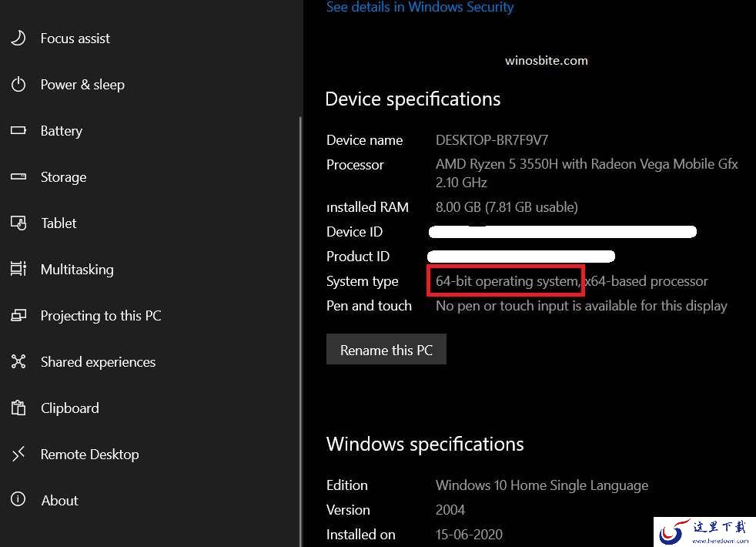Click the About info icon
756x547 pixels.
point(18,499)
